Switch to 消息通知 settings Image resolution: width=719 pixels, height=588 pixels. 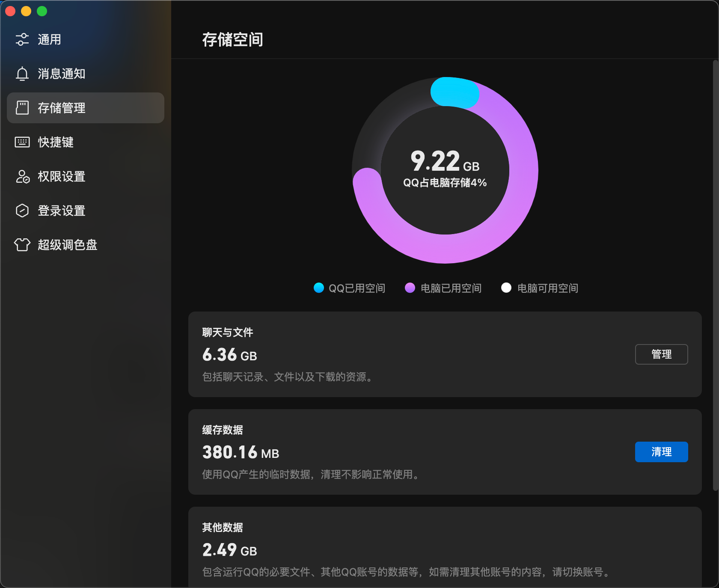(61, 74)
